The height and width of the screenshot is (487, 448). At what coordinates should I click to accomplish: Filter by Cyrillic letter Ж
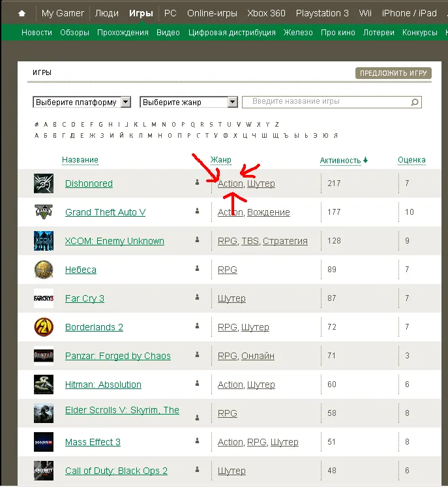point(92,135)
